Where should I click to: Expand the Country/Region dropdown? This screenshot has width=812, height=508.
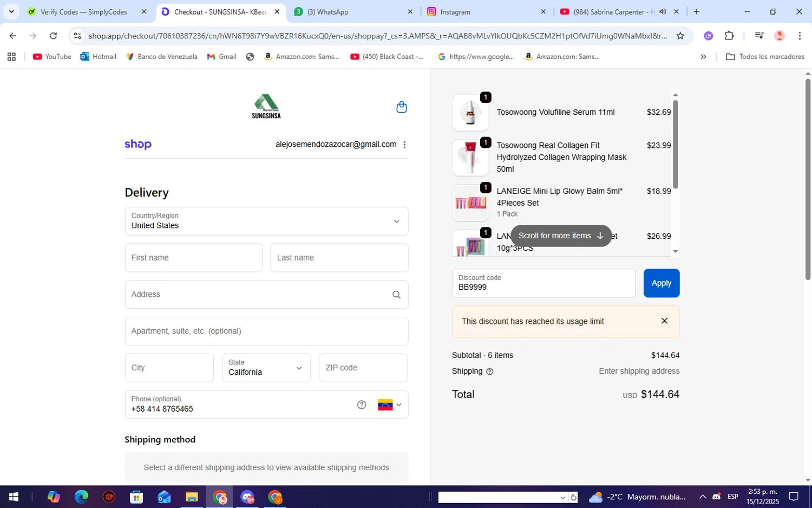coord(266,221)
